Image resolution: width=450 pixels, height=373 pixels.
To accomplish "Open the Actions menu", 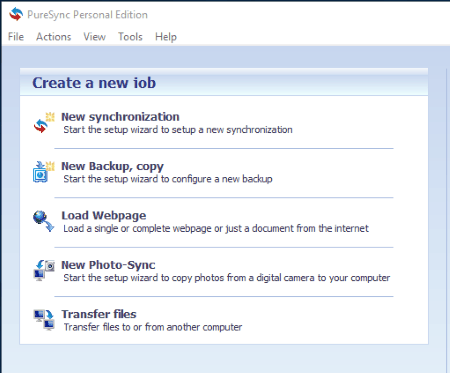I will point(53,37).
